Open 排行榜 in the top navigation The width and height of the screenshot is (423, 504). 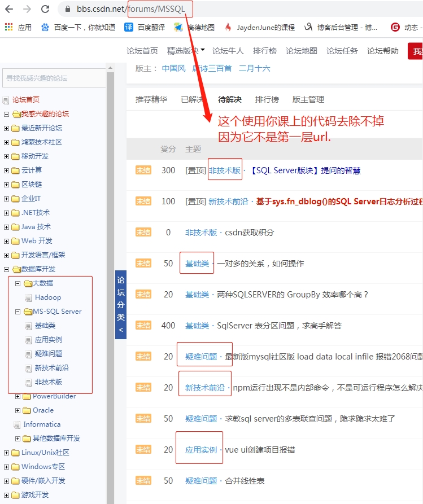[265, 51]
